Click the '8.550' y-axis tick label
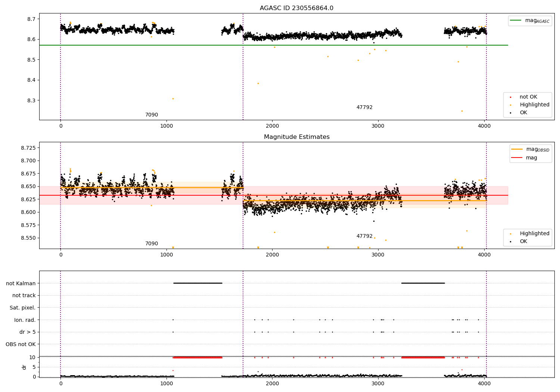The image size is (560, 392). coord(28,238)
